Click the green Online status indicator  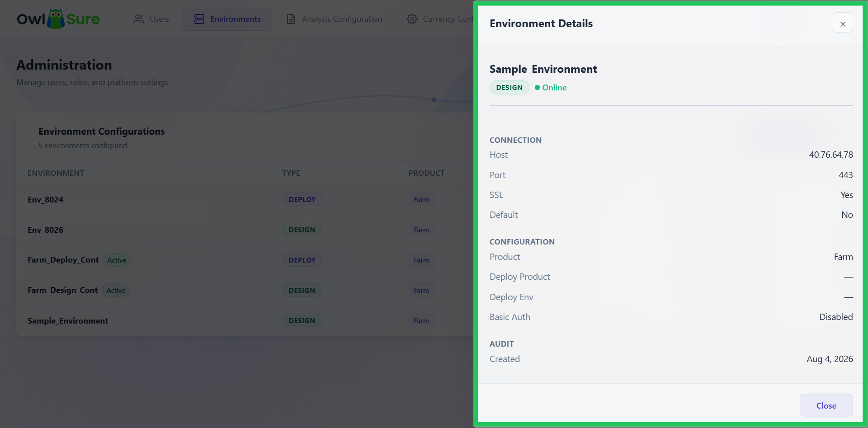tap(550, 88)
